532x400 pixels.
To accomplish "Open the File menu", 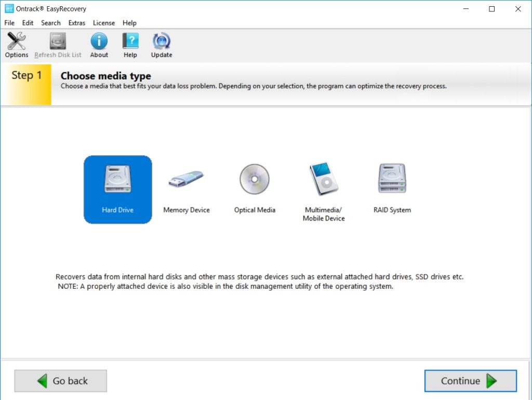I will (x=9, y=23).
